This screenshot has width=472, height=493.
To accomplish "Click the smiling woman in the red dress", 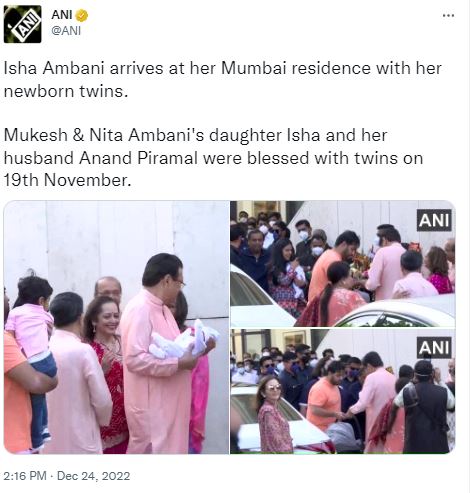I will click(x=106, y=372).
